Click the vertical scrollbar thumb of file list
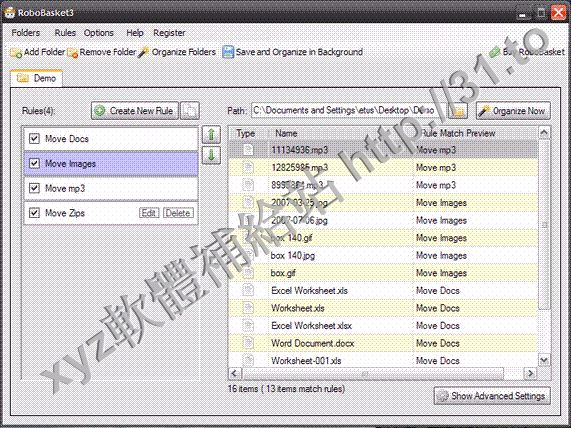The image size is (571, 428). [544, 225]
